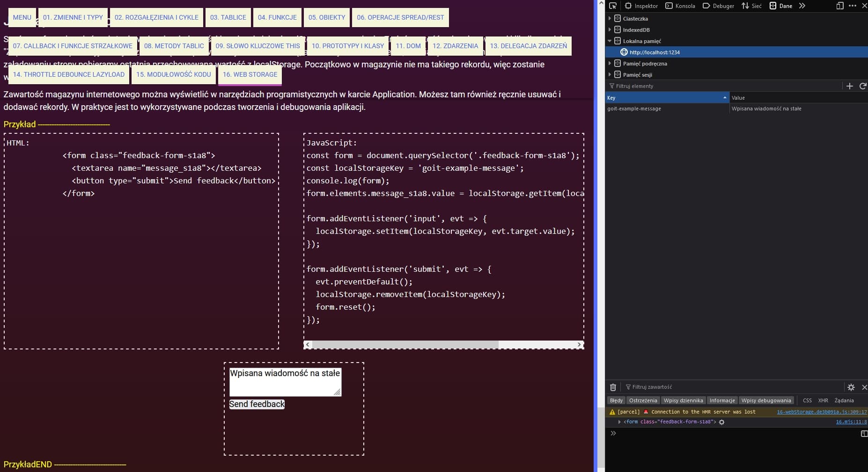Clear console output with the trash icon
The width and height of the screenshot is (868, 472).
pyautogui.click(x=613, y=387)
